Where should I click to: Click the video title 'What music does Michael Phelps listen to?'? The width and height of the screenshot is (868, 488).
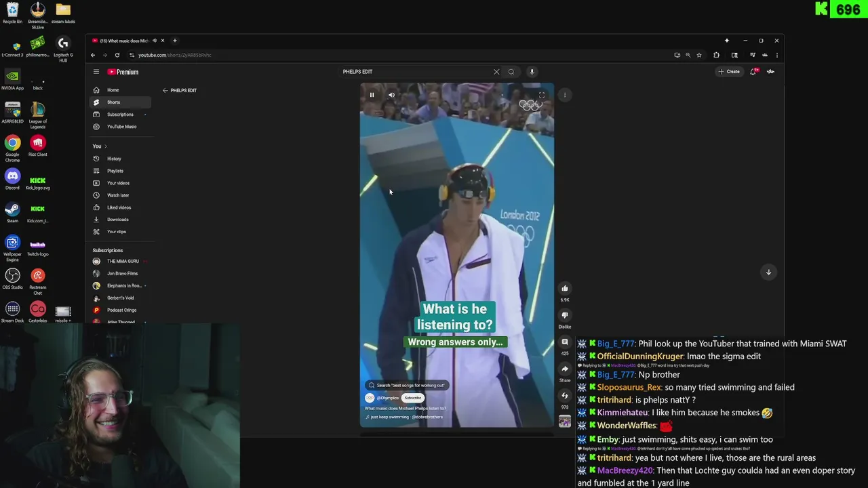click(x=406, y=409)
